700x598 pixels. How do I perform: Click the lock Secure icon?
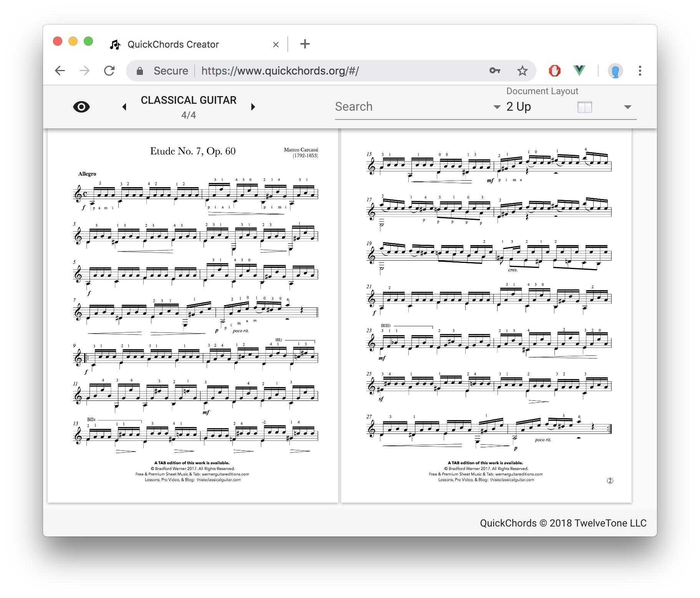click(x=140, y=71)
